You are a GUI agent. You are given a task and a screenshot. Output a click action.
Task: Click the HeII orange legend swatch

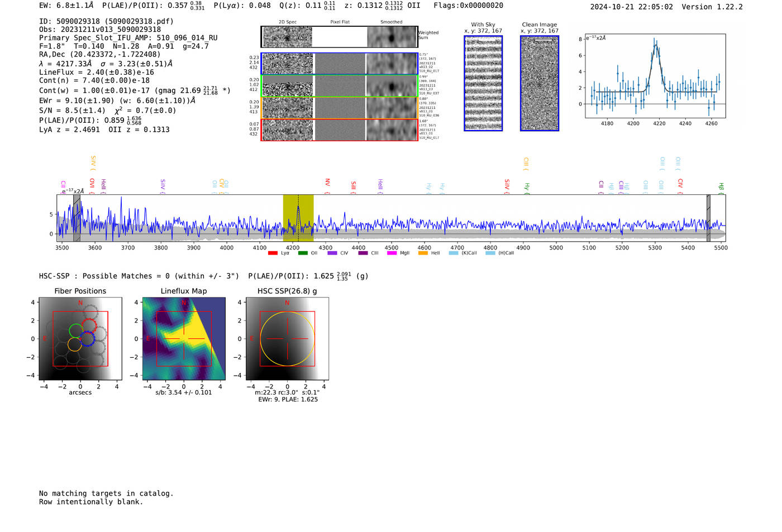[423, 253]
